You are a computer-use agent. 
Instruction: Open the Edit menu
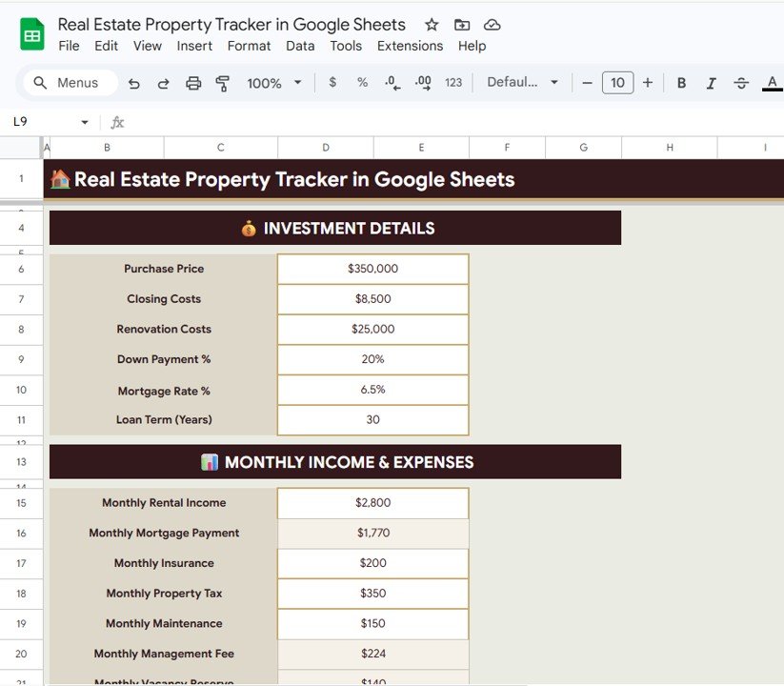[x=106, y=46]
